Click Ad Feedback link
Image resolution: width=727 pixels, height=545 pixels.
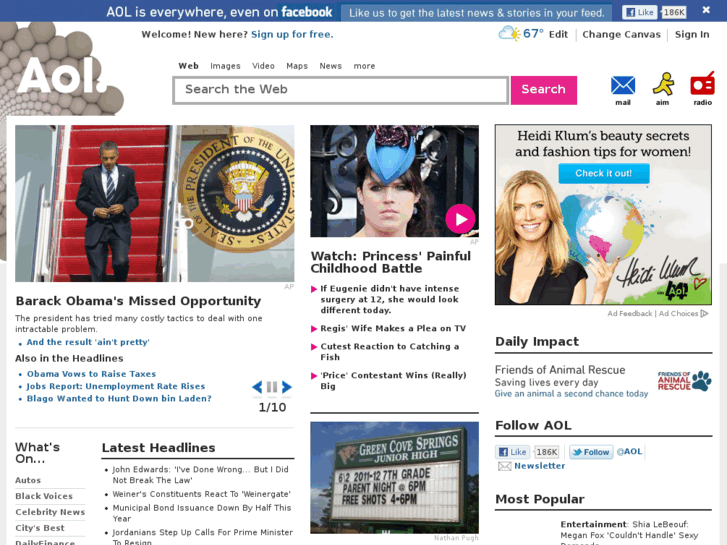click(630, 314)
